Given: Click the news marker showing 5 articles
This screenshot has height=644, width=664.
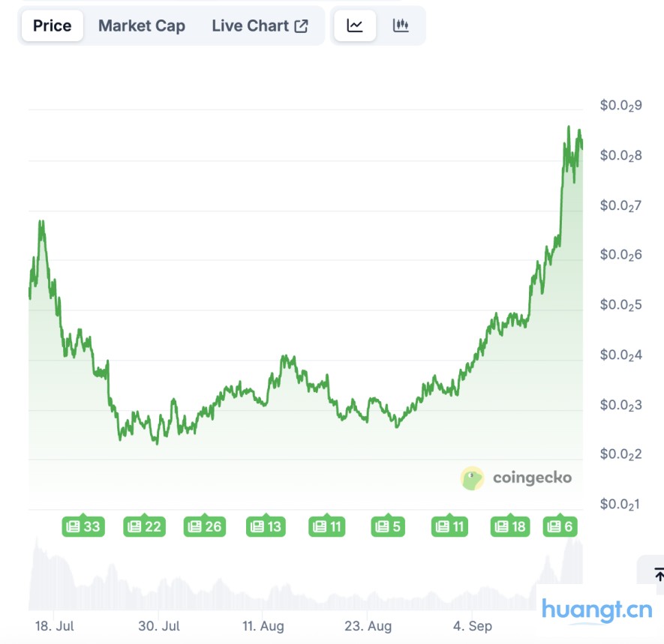Looking at the screenshot, I should tap(389, 526).
